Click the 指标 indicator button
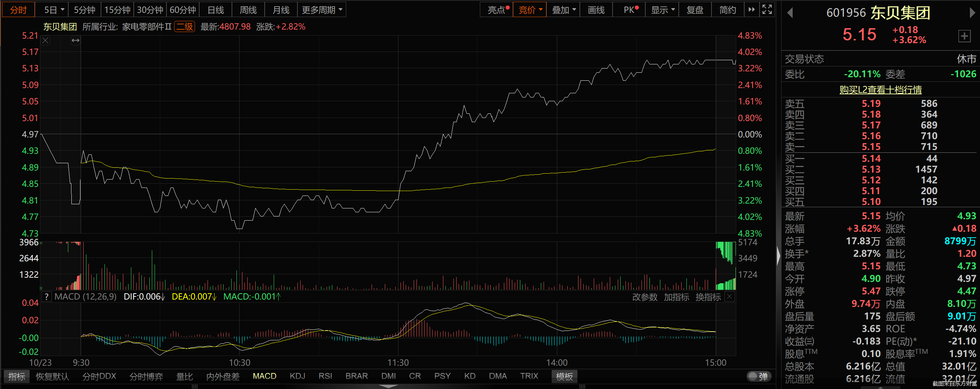 click(x=17, y=376)
